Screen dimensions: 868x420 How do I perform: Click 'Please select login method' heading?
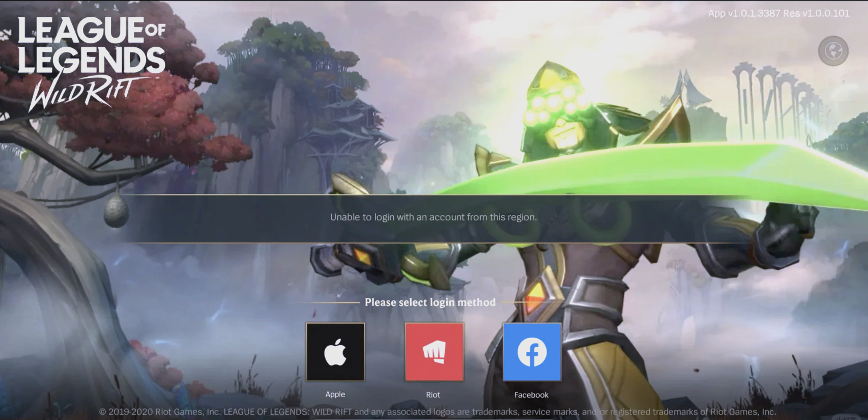coord(430,302)
